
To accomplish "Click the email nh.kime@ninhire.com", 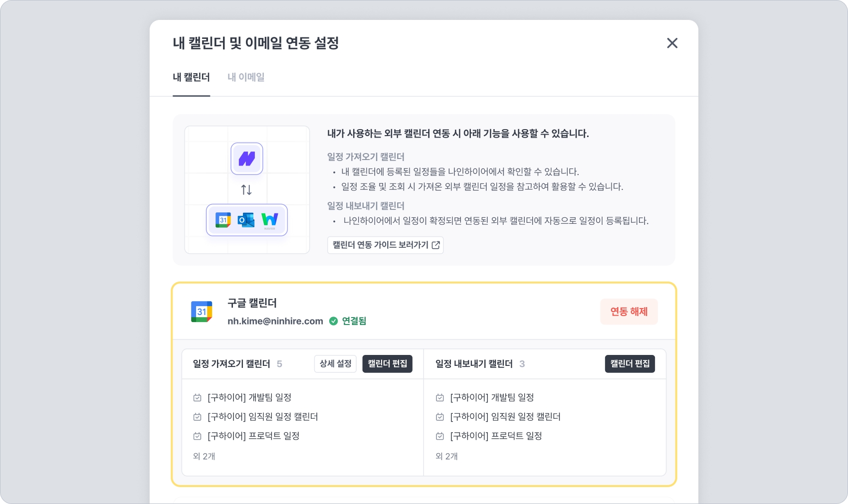I will (x=275, y=321).
